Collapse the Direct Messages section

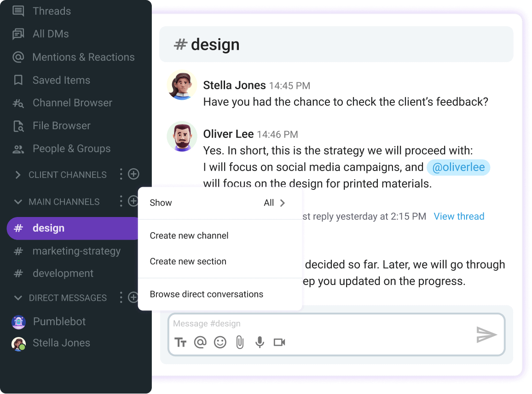click(18, 298)
